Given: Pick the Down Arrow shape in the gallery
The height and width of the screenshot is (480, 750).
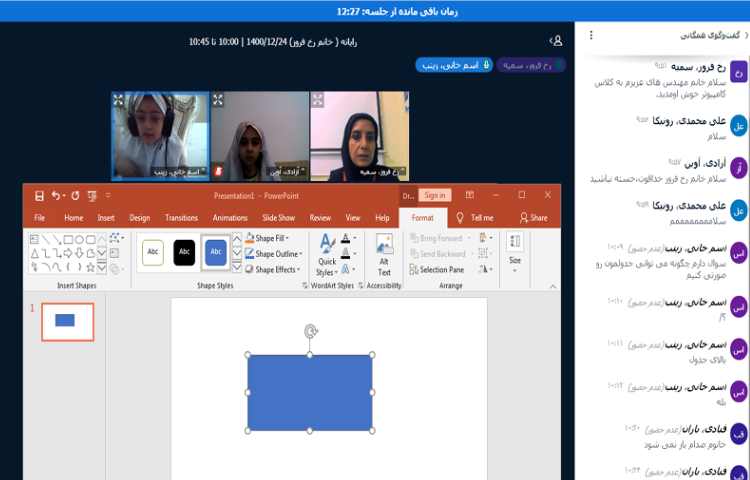Looking at the screenshot, I should click(x=79, y=253).
